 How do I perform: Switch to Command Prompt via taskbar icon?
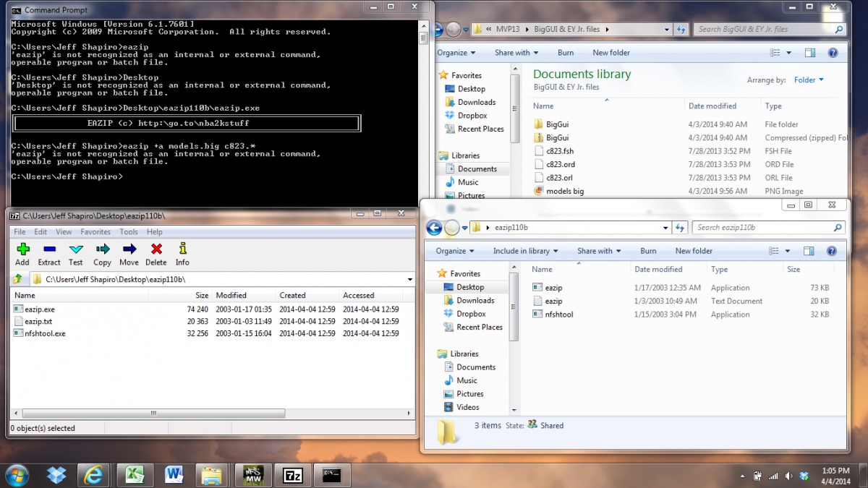pos(332,475)
